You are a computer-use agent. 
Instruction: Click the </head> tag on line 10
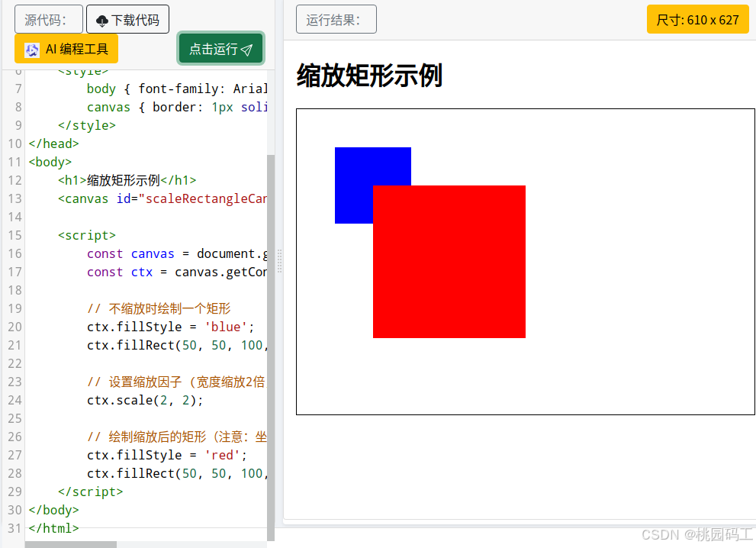pyautogui.click(x=53, y=143)
